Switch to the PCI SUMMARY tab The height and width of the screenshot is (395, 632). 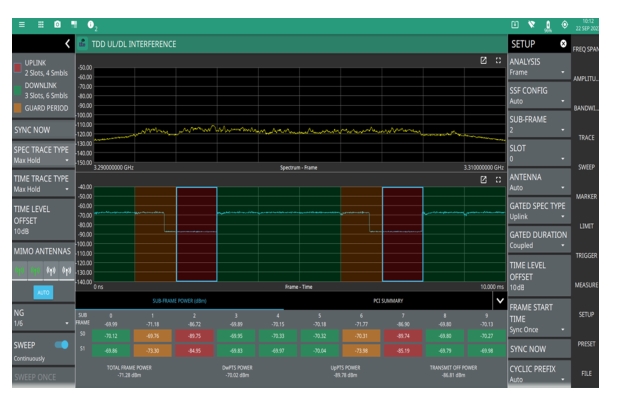tap(388, 301)
